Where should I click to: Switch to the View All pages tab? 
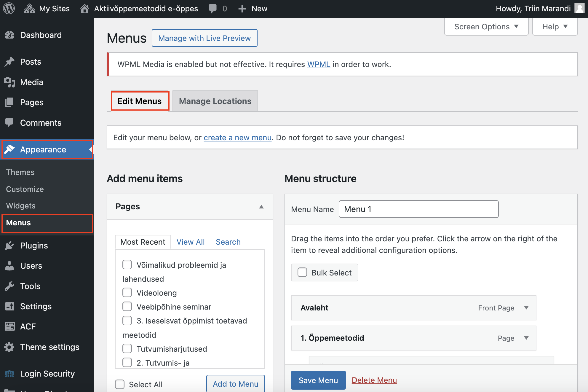(190, 242)
